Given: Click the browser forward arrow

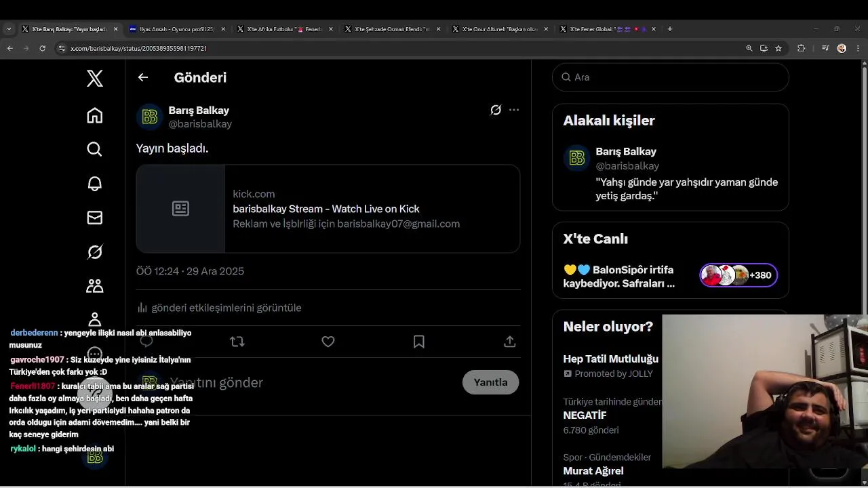Looking at the screenshot, I should [26, 48].
